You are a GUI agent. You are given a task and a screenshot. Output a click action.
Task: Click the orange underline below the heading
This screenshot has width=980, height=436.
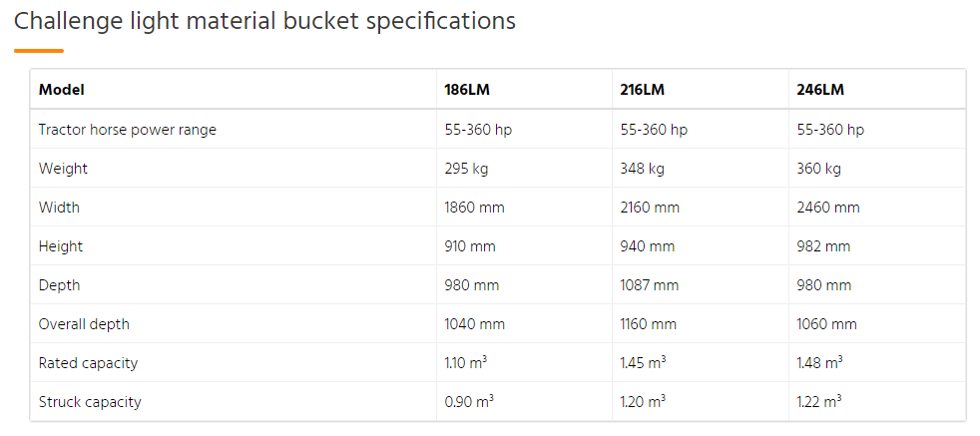pos(39,51)
